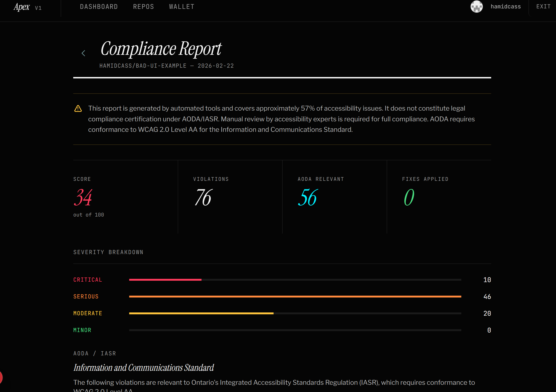556x392 pixels.
Task: Click the yellow warning triangle icon
Action: click(x=78, y=108)
